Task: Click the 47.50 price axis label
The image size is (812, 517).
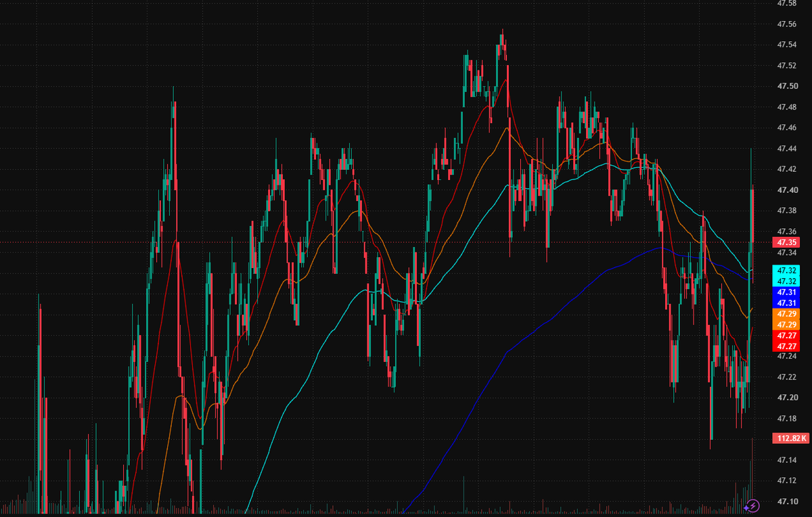Action: tap(786, 87)
